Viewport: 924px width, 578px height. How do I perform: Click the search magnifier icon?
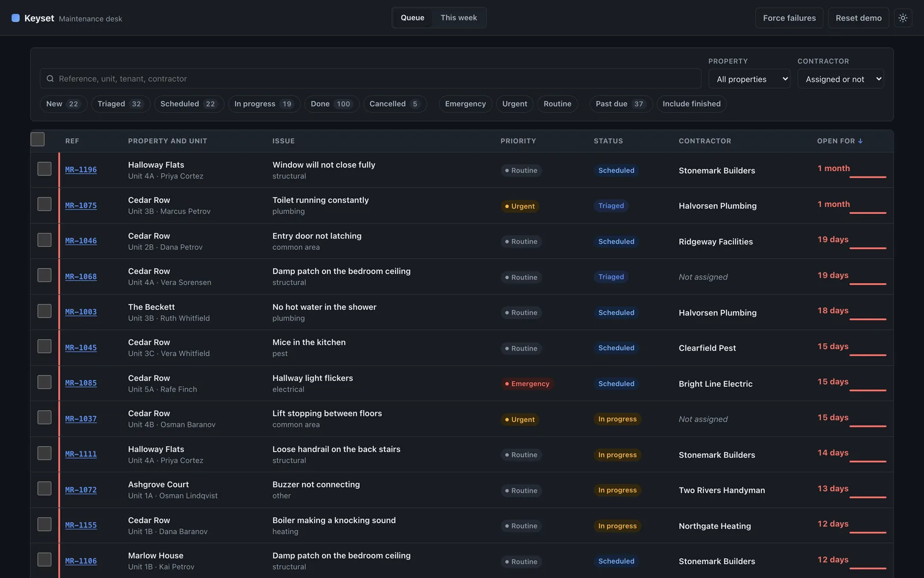point(50,79)
